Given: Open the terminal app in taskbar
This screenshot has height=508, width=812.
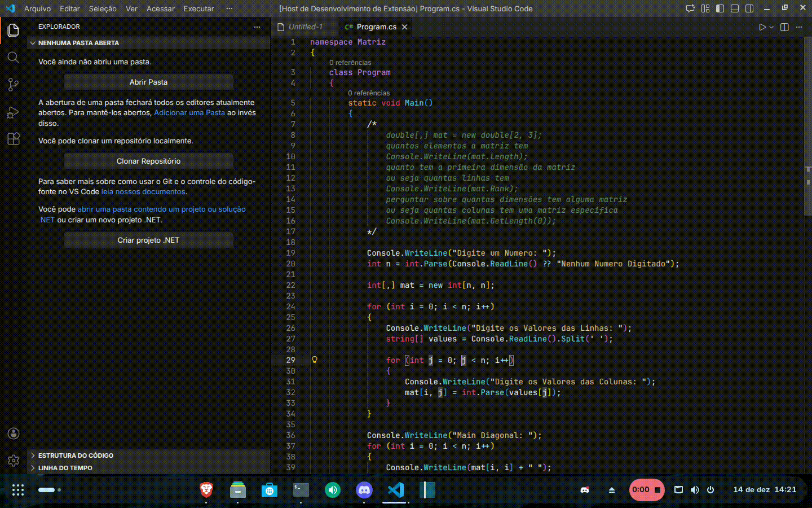Looking at the screenshot, I should pyautogui.click(x=301, y=490).
